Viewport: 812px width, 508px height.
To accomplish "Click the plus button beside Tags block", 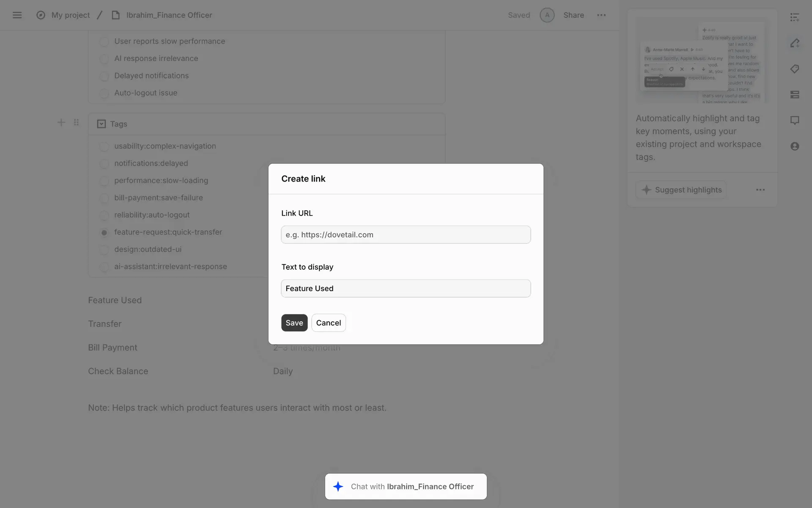I will click(61, 123).
